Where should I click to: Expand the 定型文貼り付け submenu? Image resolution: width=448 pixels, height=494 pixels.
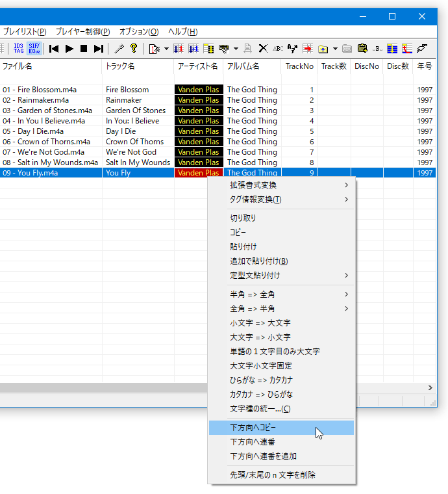point(282,276)
